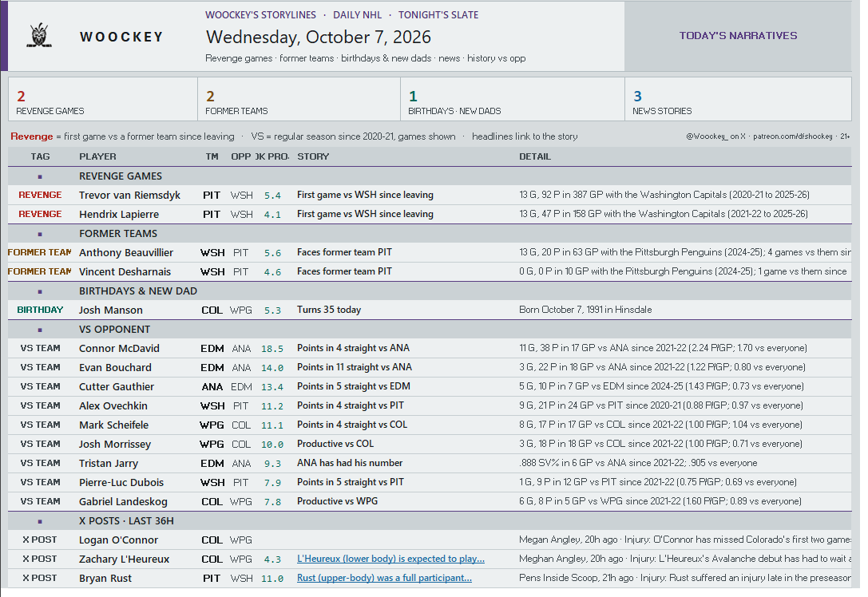
Task: Click player name Cutter Gauthier
Action: point(117,387)
